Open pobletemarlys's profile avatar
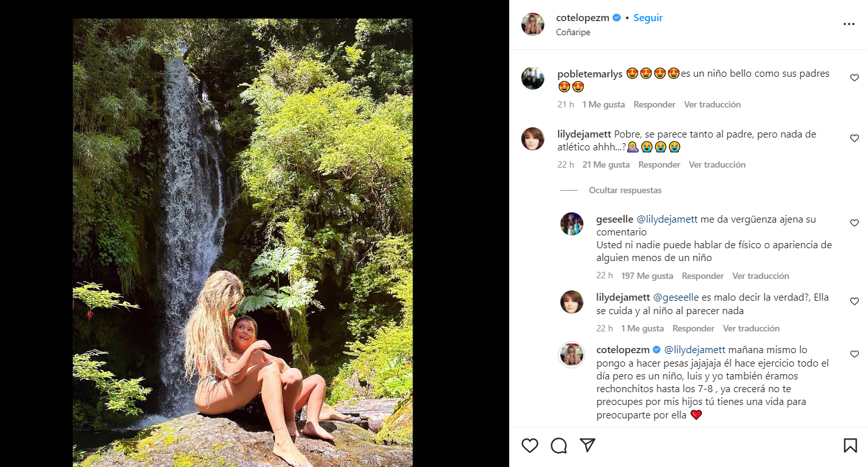This screenshot has height=467, width=868. point(533,78)
